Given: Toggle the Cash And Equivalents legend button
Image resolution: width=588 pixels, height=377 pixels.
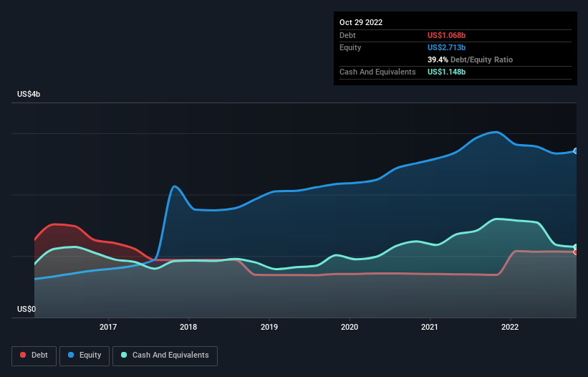Looking at the screenshot, I should click(165, 355).
